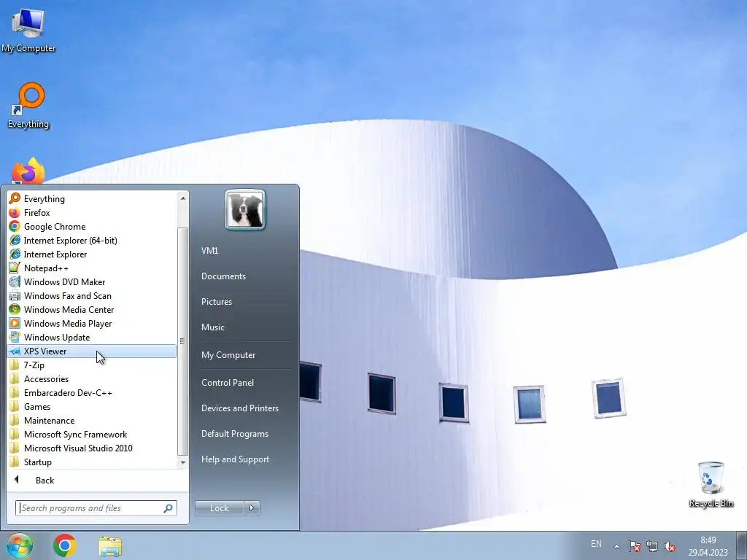
Task: Open Everything from the Start menu list
Action: tap(91, 198)
